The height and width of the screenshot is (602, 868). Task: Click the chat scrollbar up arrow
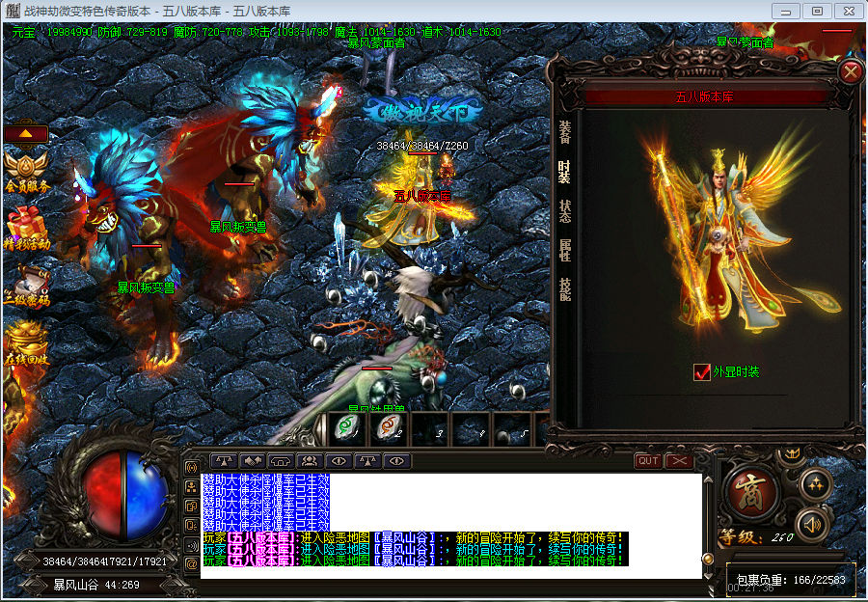pos(708,479)
